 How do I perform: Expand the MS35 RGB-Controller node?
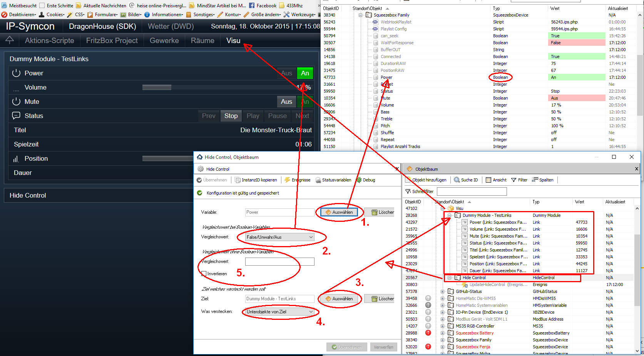(443, 326)
